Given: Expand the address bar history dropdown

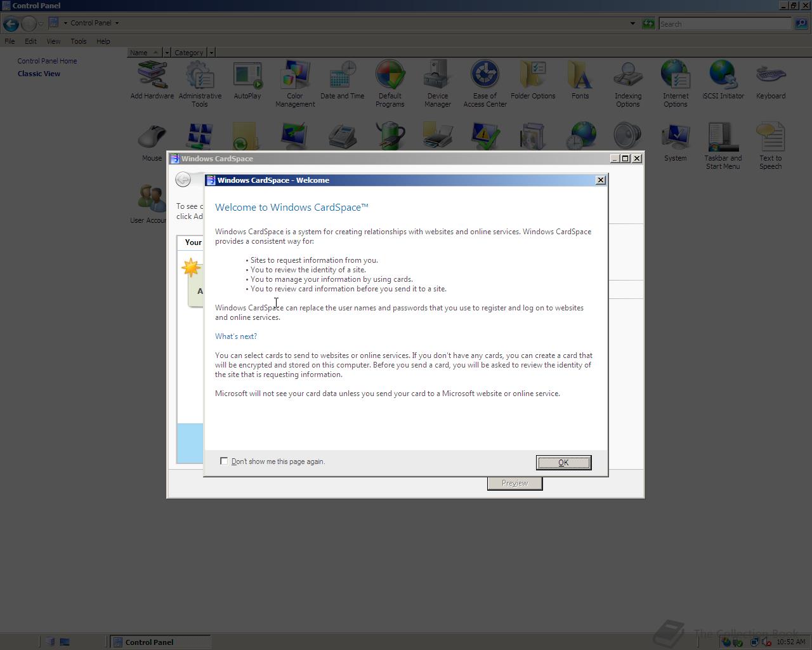Looking at the screenshot, I should point(632,23).
